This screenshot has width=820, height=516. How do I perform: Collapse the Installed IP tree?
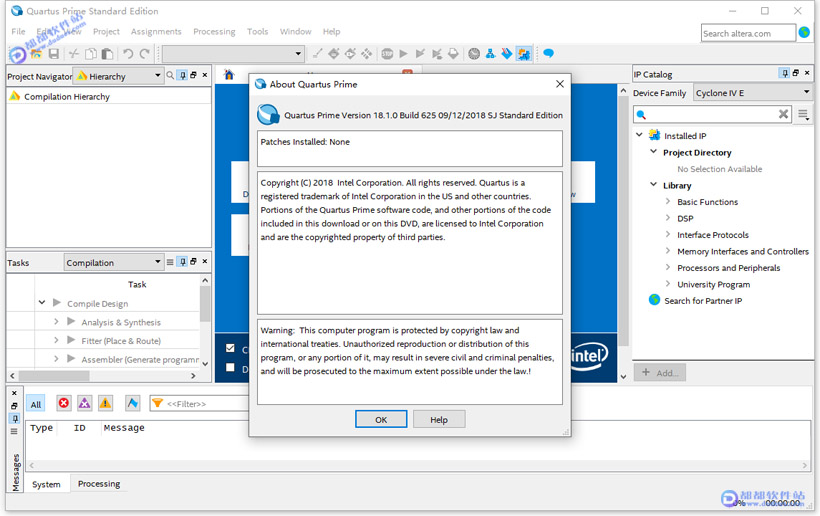[639, 135]
